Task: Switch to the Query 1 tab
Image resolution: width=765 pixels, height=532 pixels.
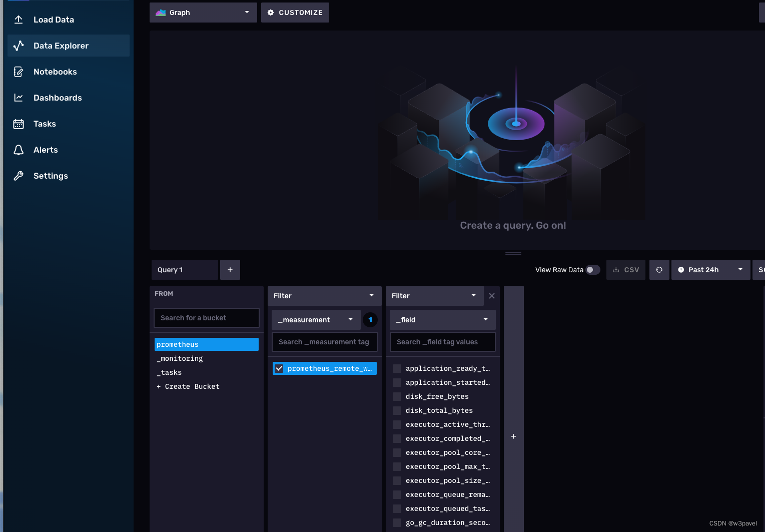Action: tap(185, 269)
